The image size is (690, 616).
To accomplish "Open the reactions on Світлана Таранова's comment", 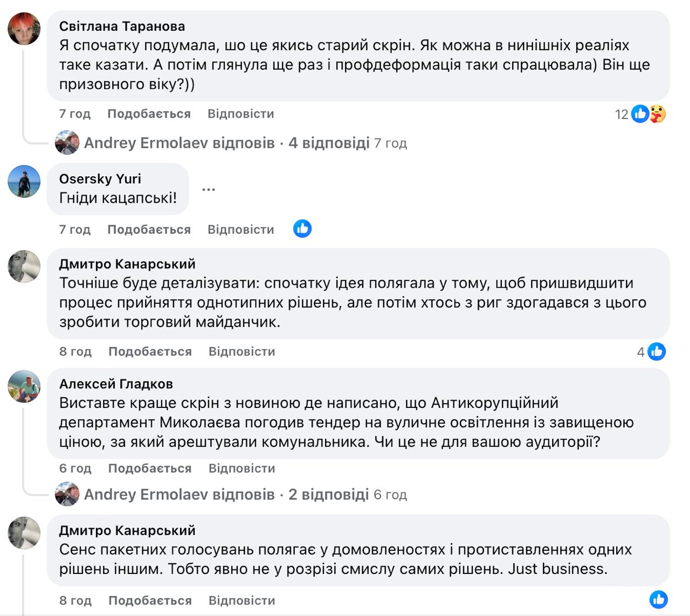I will pyautogui.click(x=647, y=114).
